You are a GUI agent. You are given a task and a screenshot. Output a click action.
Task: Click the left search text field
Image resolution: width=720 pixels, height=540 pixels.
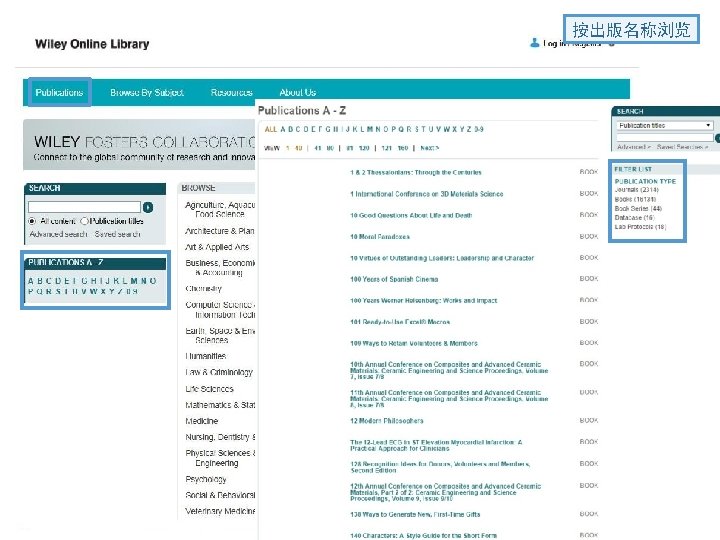84,207
